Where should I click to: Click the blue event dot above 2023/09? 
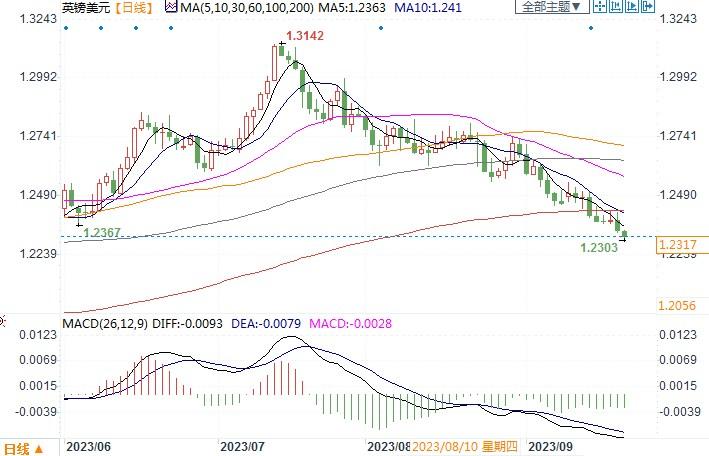pyautogui.click(x=591, y=28)
